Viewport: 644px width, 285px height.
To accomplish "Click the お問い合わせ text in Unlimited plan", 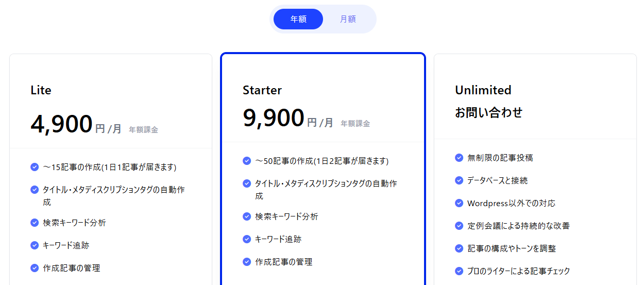I will point(488,112).
